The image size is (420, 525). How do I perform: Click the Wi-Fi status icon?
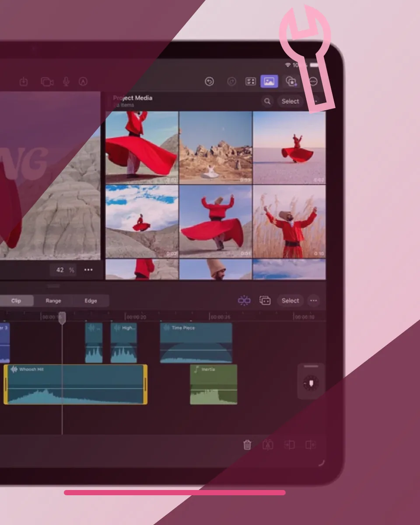287,65
